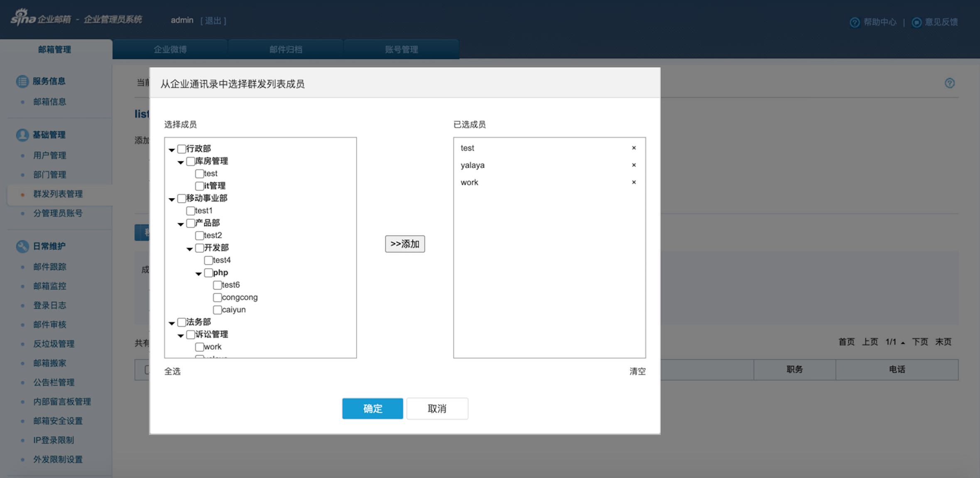980x478 pixels.
Task: Open the 账号管理 tab
Action: (x=401, y=50)
